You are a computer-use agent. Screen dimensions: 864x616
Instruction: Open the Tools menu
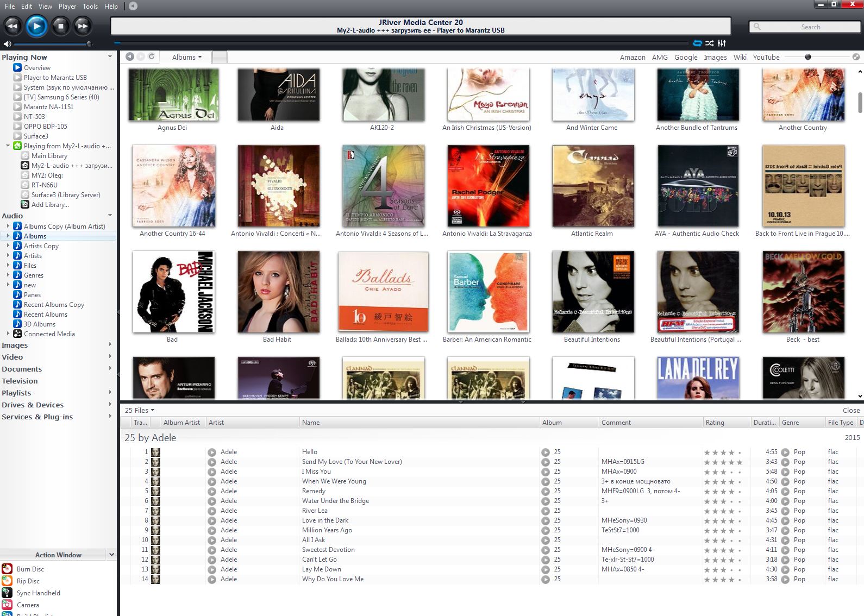point(90,6)
